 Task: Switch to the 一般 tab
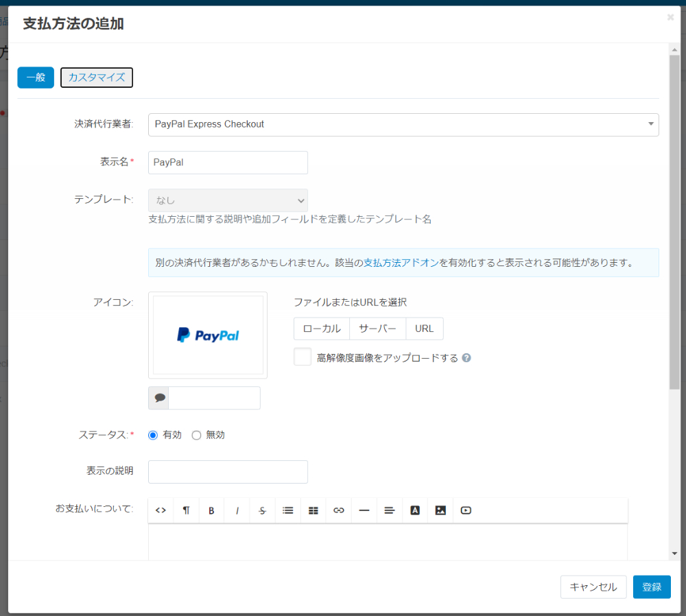36,78
